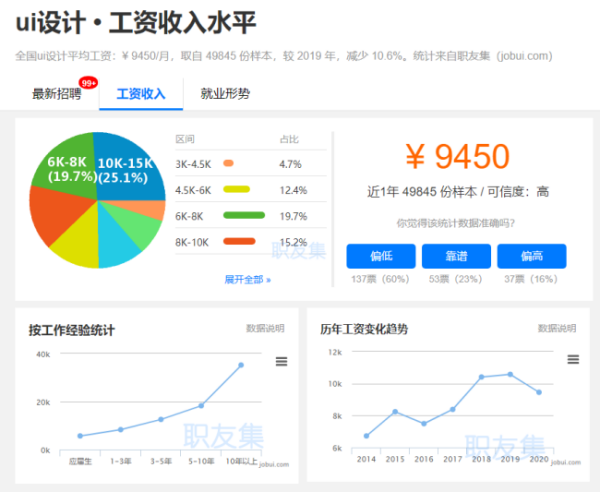600x492 pixels.
Task: Click the yellow 4.5K-6K legend marker
Action: point(236,189)
